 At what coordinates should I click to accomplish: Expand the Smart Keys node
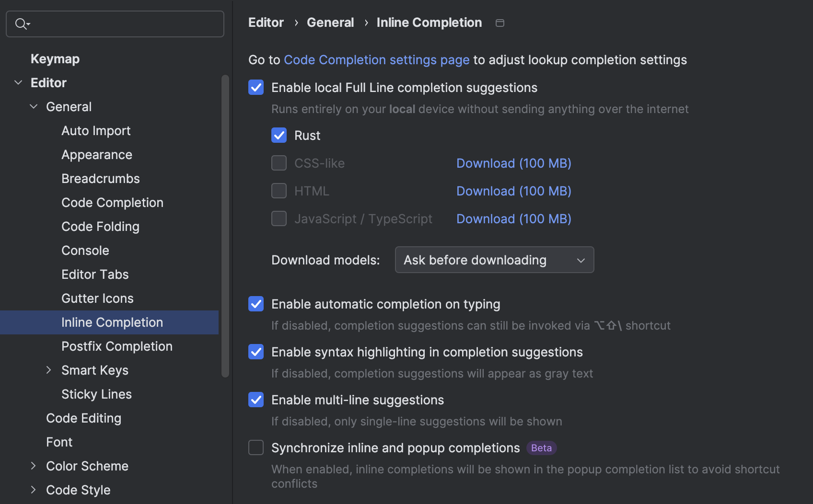pos(49,370)
